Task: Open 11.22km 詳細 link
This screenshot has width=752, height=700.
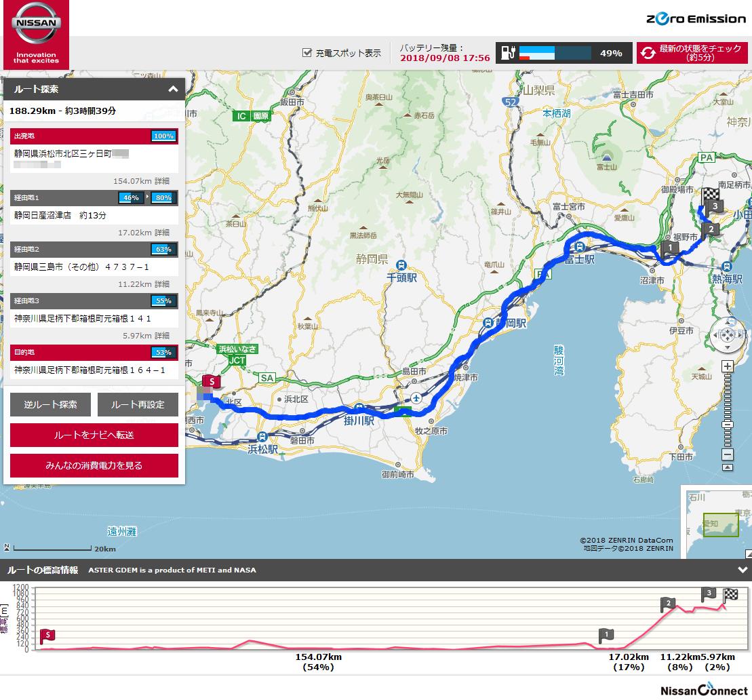Action: tap(144, 284)
